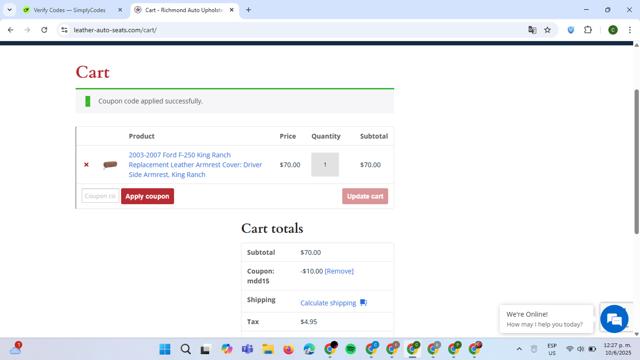Image resolution: width=640 pixels, height=360 pixels.
Task: Open the Windows Start menu
Action: click(x=165, y=349)
